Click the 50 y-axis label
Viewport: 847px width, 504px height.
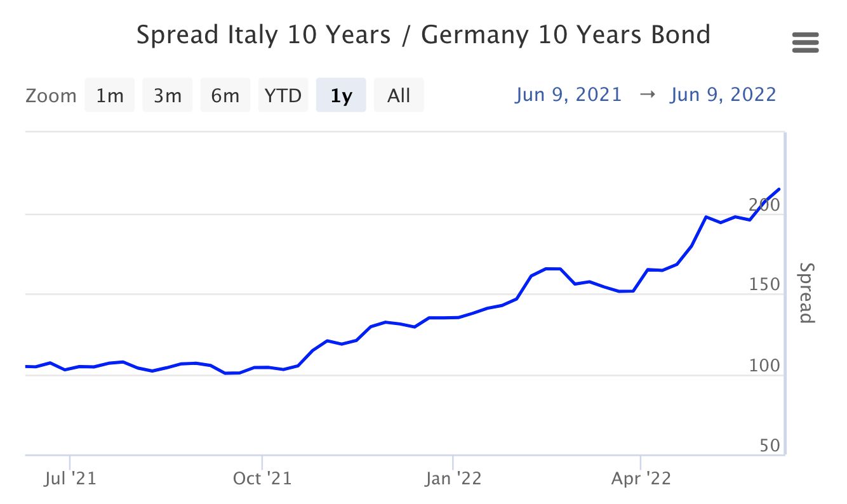point(769,446)
